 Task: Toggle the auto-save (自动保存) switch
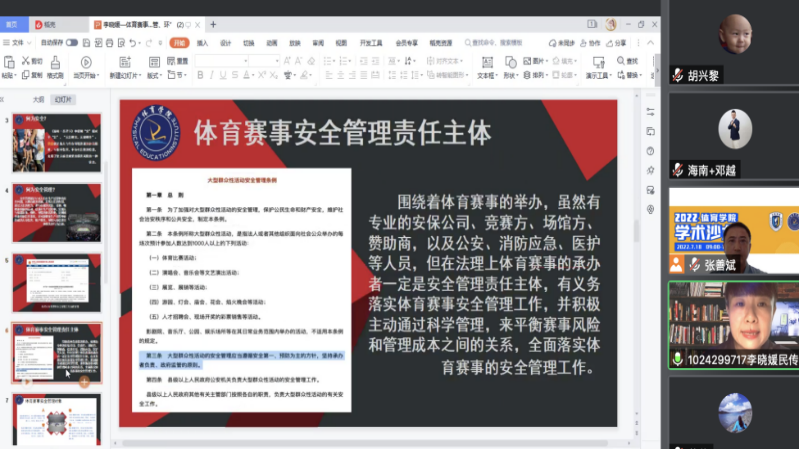click(73, 43)
